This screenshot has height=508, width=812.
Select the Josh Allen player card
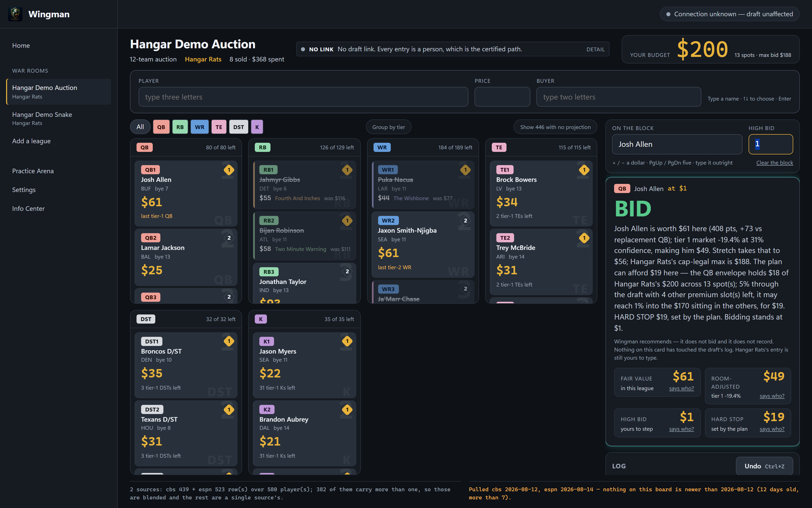[186, 193]
